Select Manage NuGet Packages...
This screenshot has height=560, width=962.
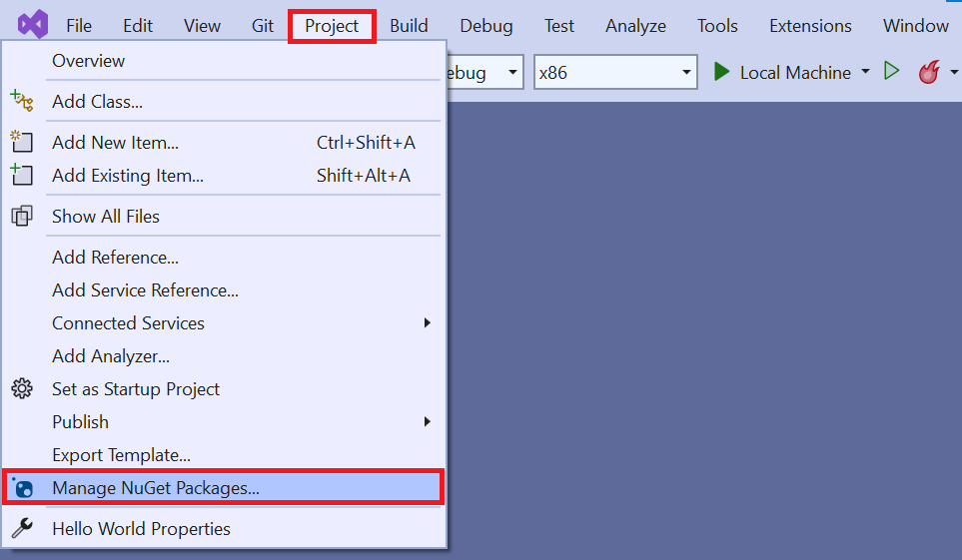pos(223,487)
